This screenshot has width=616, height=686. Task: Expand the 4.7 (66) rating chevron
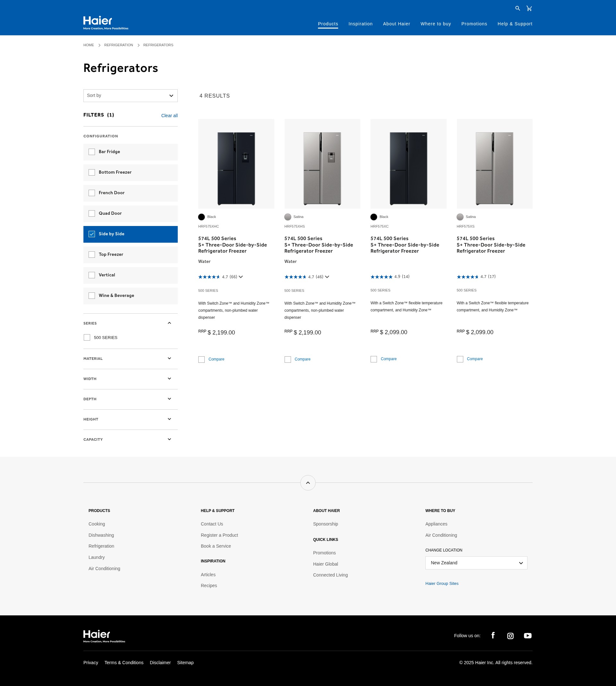point(241,277)
